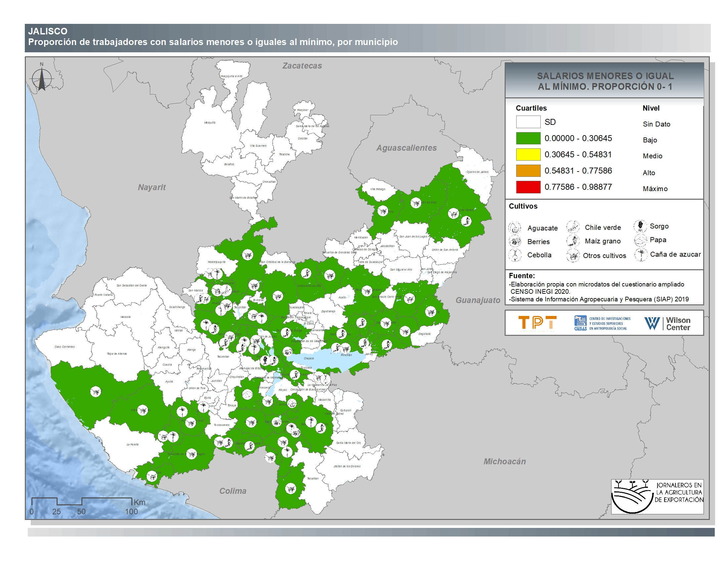This screenshot has width=728, height=563.
Task: Click the TPT logo
Action: [537, 323]
